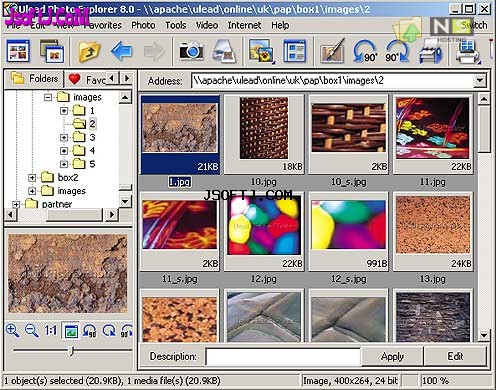The height and width of the screenshot is (390, 496).
Task: Select the 11_s.jpg thumbnail
Action: [x=180, y=231]
